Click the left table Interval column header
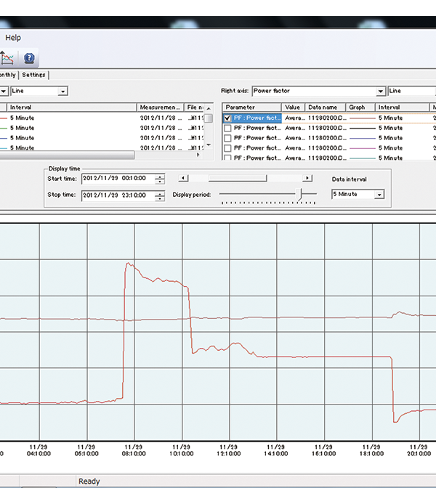This screenshot has height=504, width=436. [x=72, y=107]
